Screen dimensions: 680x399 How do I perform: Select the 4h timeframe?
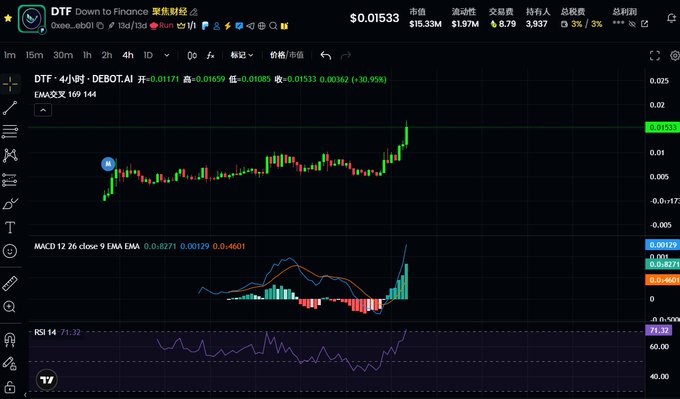[128, 55]
